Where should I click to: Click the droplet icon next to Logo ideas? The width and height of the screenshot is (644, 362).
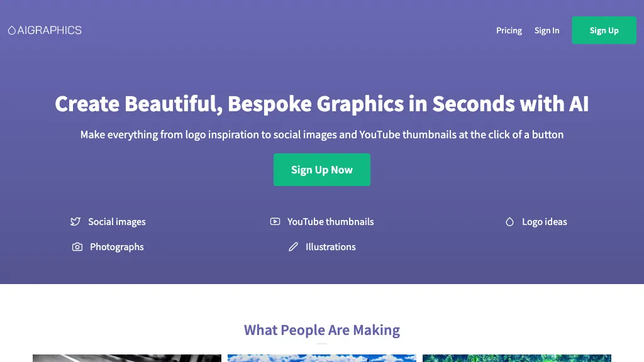click(x=509, y=221)
